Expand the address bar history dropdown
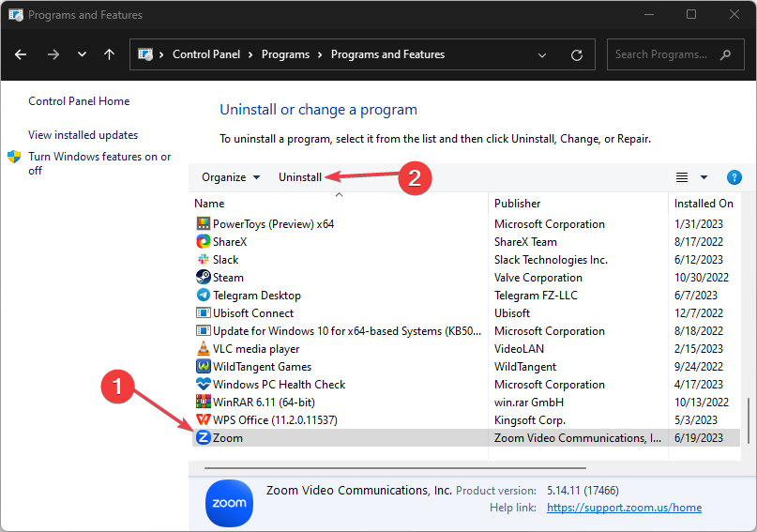The image size is (757, 532). coord(542,55)
